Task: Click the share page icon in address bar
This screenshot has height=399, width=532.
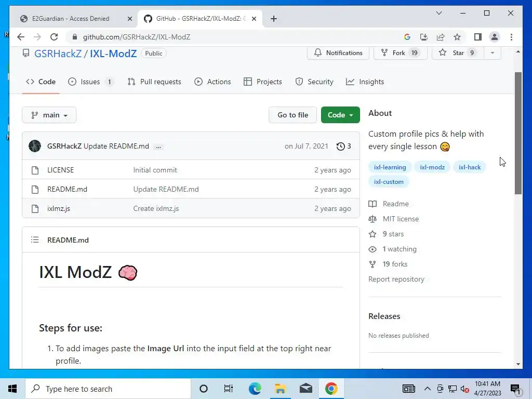Action: coord(441,37)
